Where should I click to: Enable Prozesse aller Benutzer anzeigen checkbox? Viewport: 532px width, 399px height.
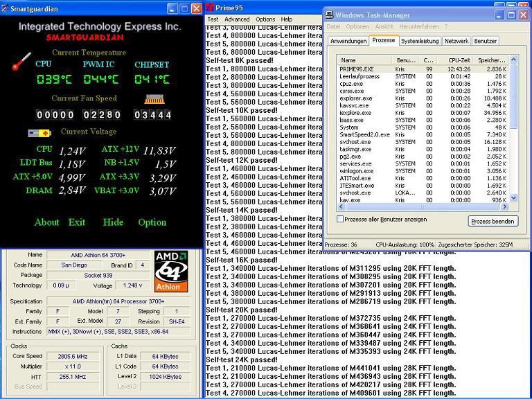pyautogui.click(x=340, y=219)
